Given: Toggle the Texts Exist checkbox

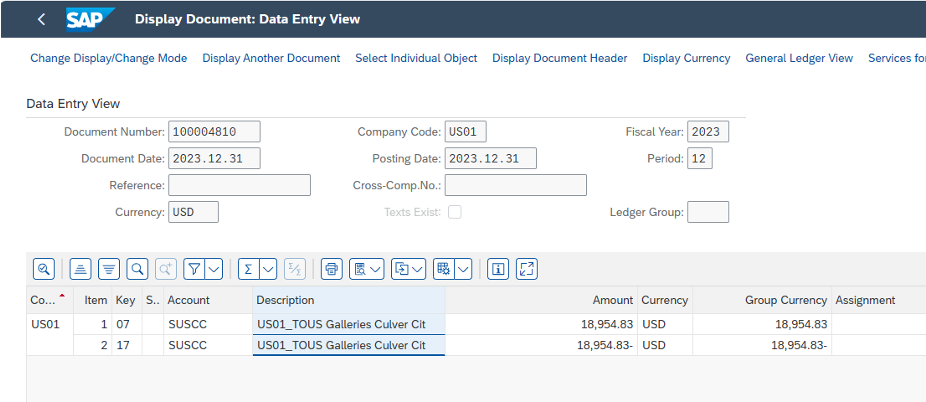Looking at the screenshot, I should click(x=455, y=212).
